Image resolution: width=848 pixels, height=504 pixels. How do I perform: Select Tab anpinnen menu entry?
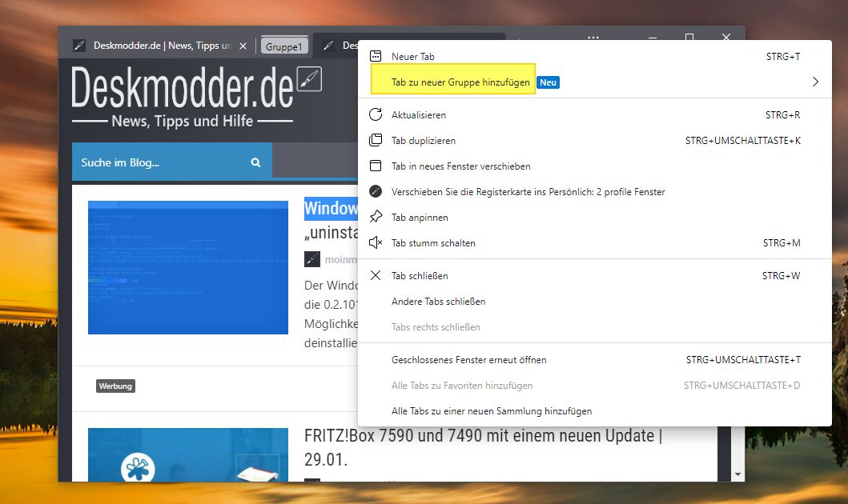coord(595,217)
